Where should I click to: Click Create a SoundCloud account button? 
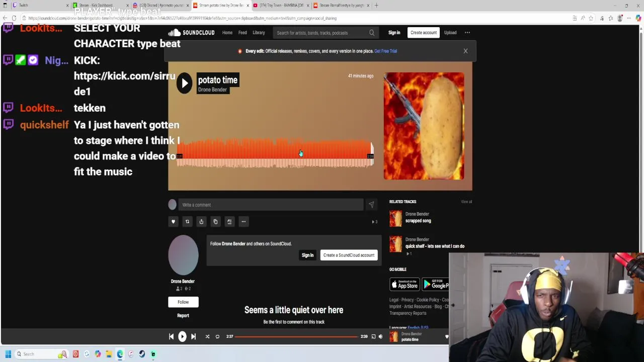(349, 255)
